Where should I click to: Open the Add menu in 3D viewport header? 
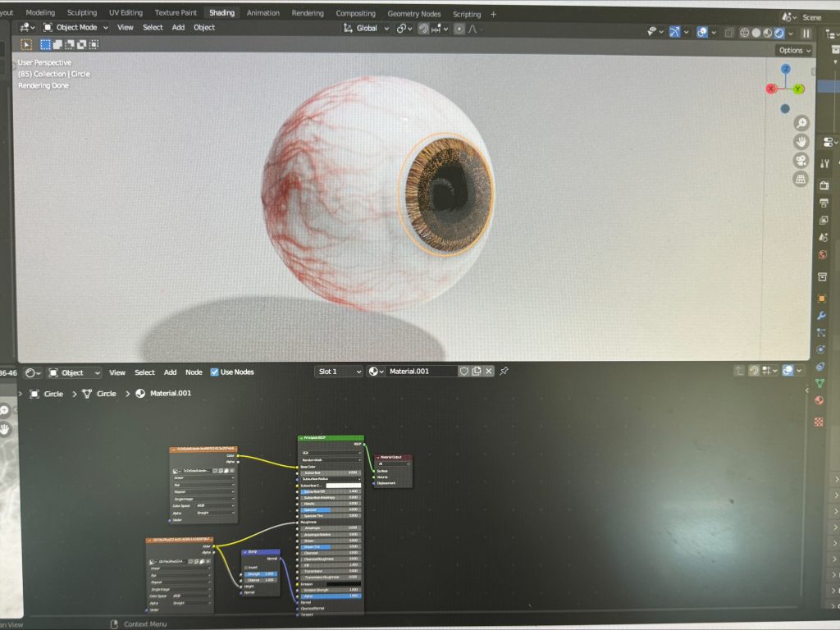tap(178, 27)
